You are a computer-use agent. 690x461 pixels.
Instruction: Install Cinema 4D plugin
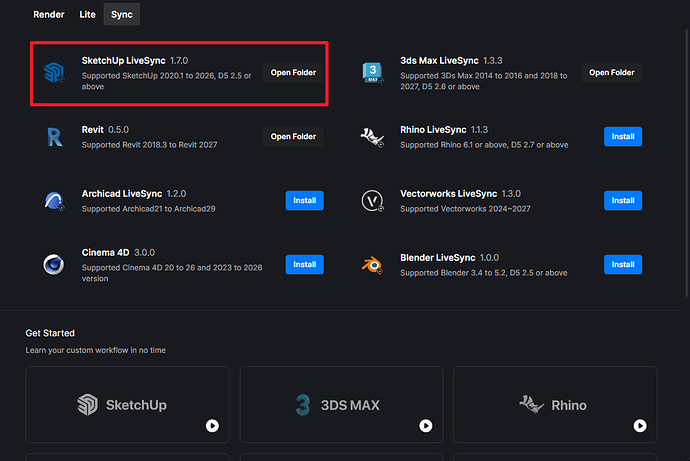coord(305,264)
